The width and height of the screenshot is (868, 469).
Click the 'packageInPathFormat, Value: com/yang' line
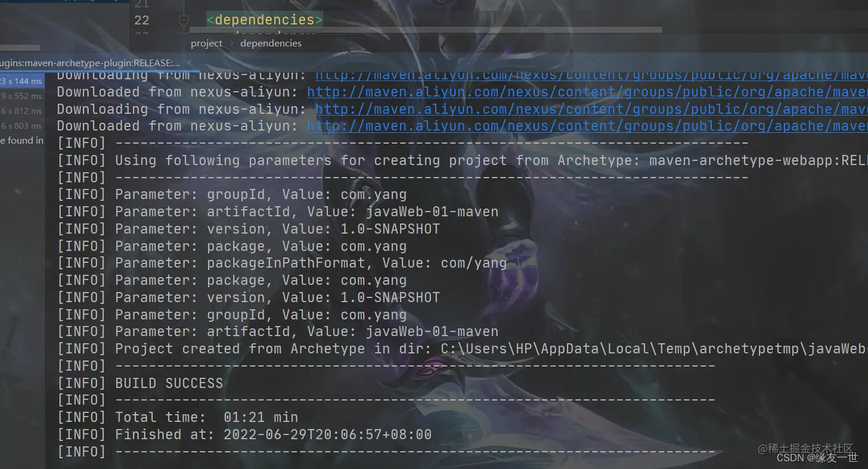pos(281,263)
